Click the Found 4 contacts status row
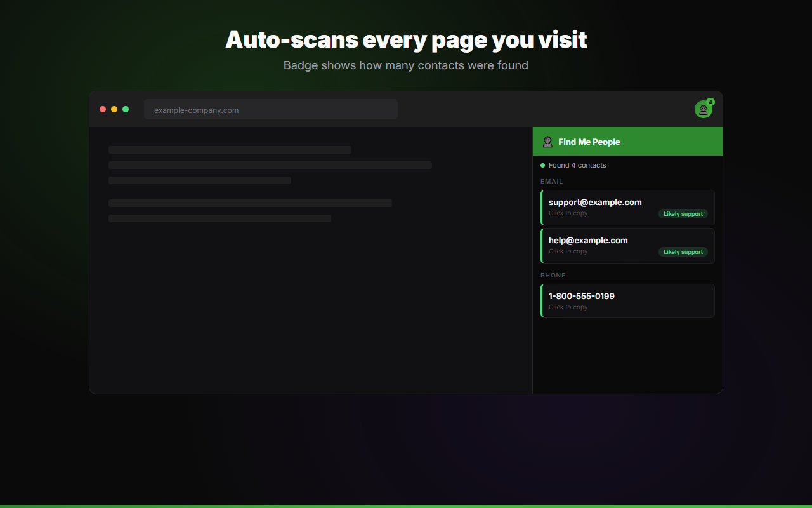The image size is (812, 508). coord(573,165)
